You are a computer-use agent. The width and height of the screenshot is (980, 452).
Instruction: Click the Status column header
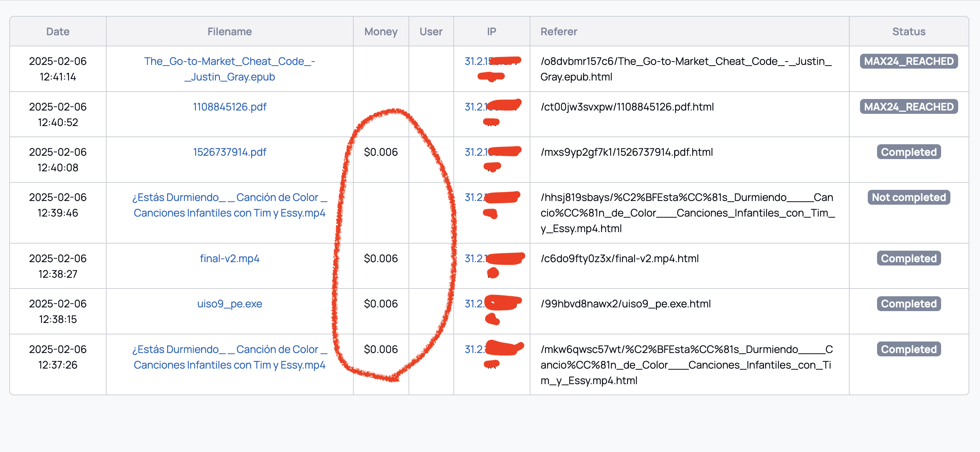[909, 31]
